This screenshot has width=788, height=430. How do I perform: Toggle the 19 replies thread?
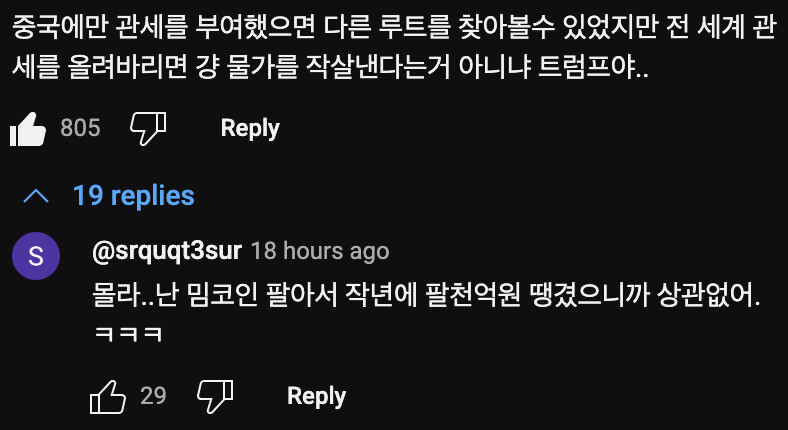point(133,195)
